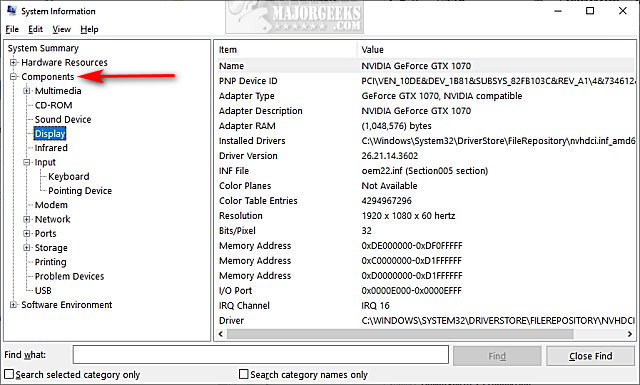Click inside the Find what text field
This screenshot has height=385, width=640.
(260, 354)
